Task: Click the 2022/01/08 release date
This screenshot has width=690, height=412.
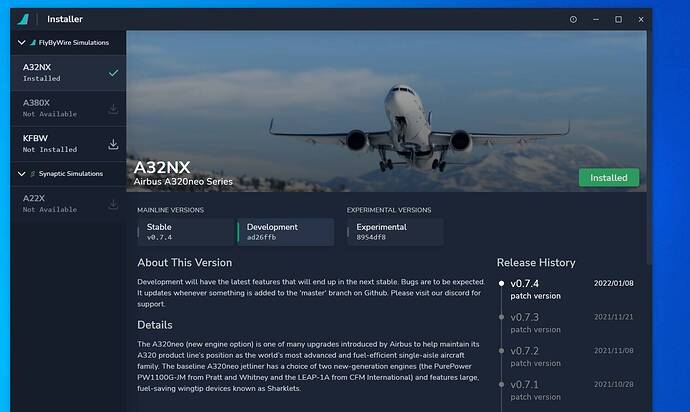Action: 613,283
